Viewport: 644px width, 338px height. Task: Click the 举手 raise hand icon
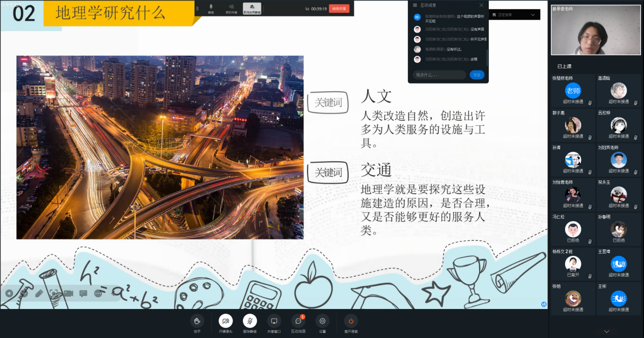[x=197, y=321]
